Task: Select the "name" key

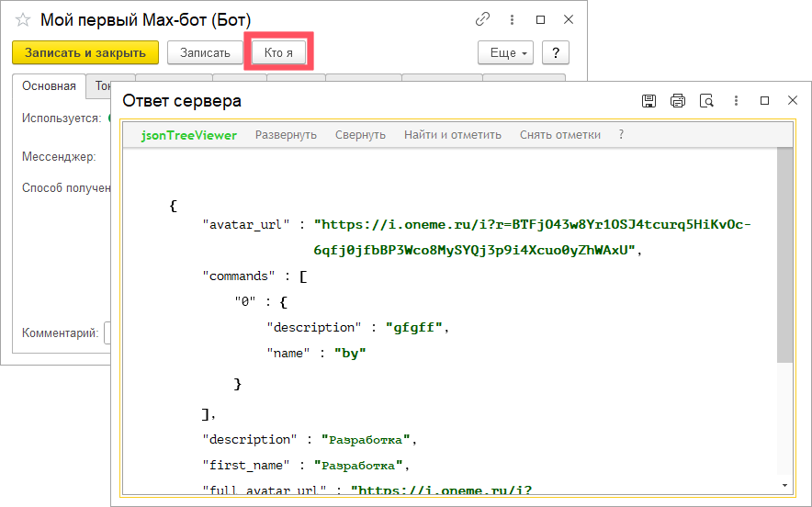Action: 288,354
